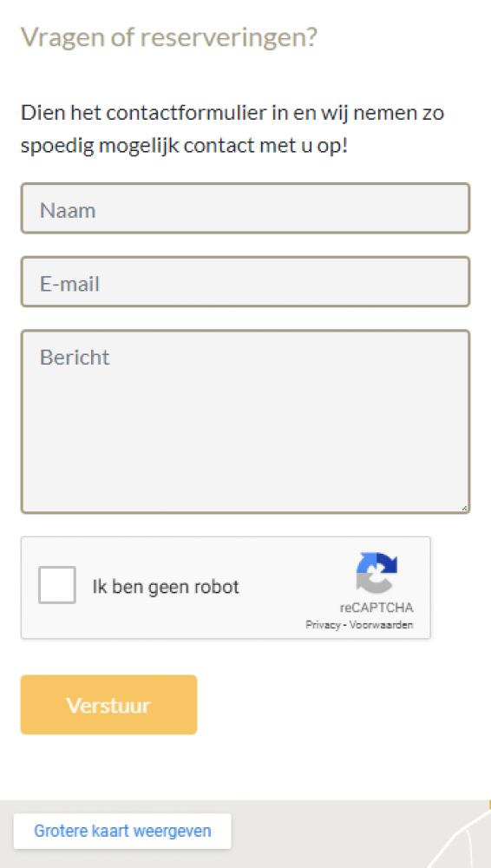Click the Bericht textarea resize handle
Viewport: 491px width, 868px height.
pos(464,508)
